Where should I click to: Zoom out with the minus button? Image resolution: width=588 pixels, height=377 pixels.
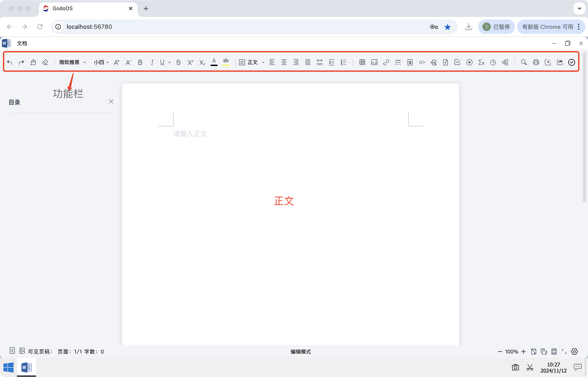pyautogui.click(x=500, y=352)
